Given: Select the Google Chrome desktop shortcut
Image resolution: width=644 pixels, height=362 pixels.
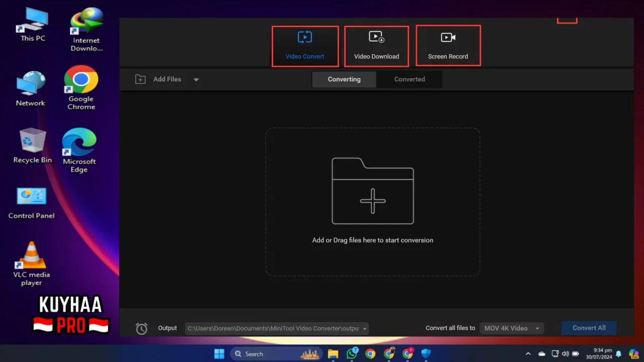Looking at the screenshot, I should 81,88.
